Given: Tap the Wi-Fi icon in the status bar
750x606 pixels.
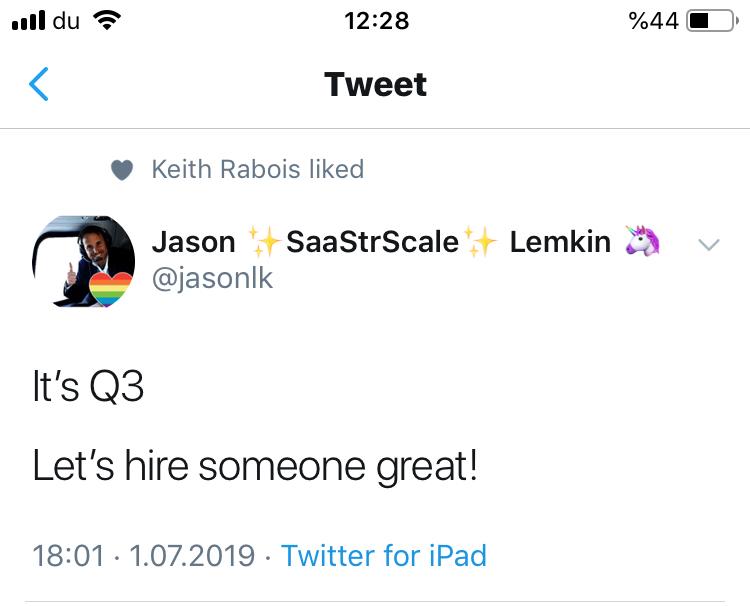Looking at the screenshot, I should pos(105,21).
